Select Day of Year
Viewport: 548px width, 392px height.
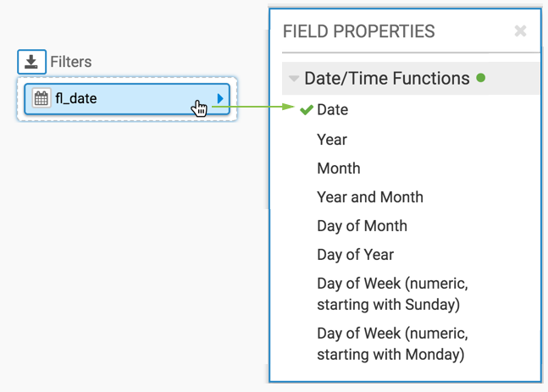pos(355,255)
